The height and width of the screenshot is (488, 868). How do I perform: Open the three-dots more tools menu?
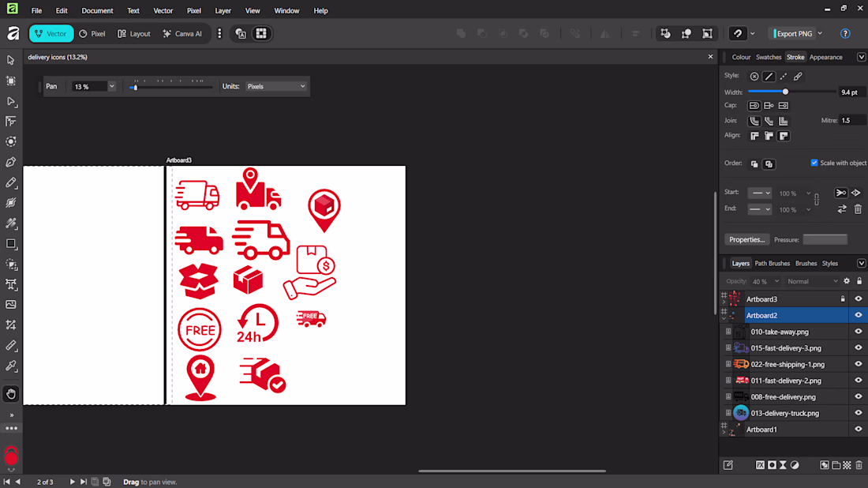[11, 428]
